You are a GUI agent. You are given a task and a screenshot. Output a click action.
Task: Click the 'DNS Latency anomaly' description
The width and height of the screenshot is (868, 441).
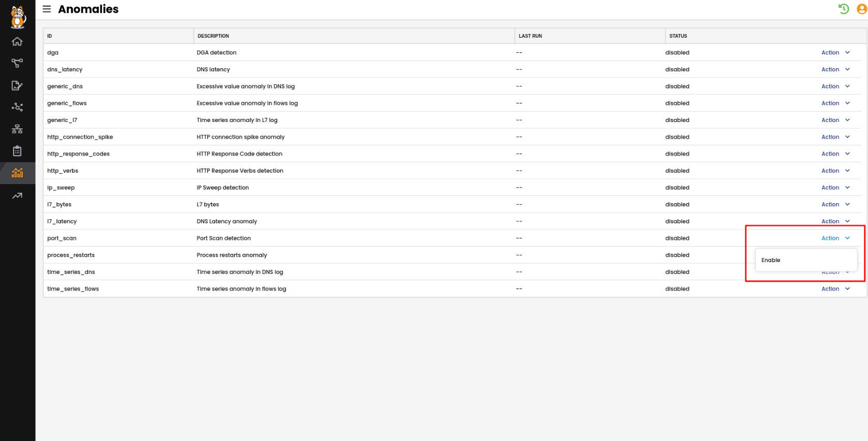[x=227, y=221]
